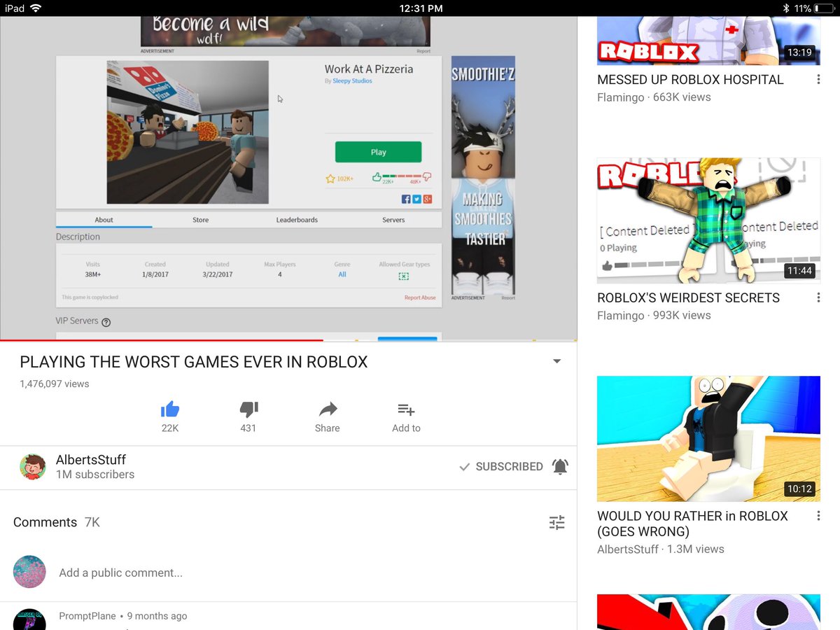840x630 pixels.
Task: Open options for ROBLOX'S WEIRDEST SECRETS
Action: tap(818, 298)
